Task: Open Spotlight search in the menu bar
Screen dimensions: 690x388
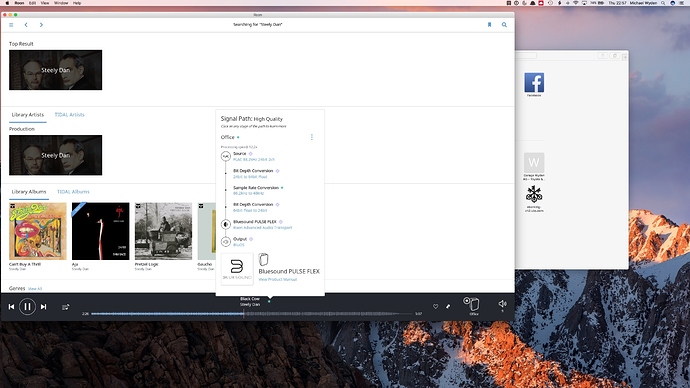Action: [663, 3]
